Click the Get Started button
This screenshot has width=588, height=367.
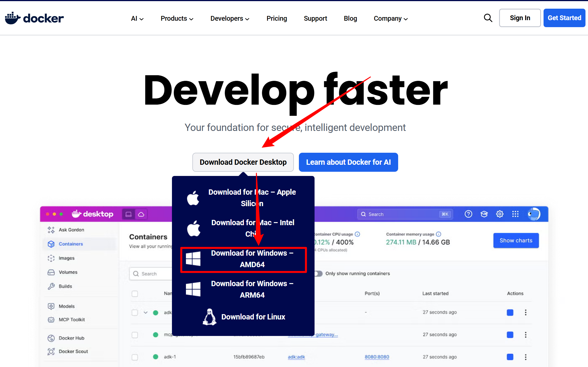click(564, 18)
